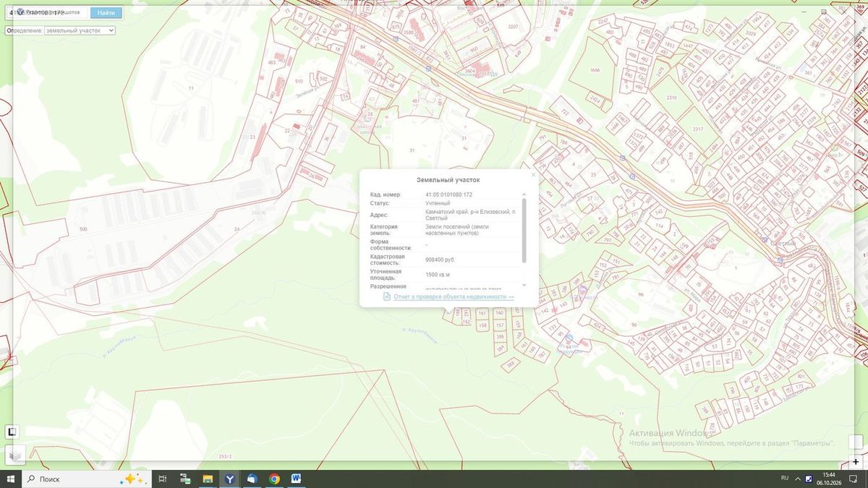
Task: Close the Земельный участок info popup
Action: coord(533,174)
